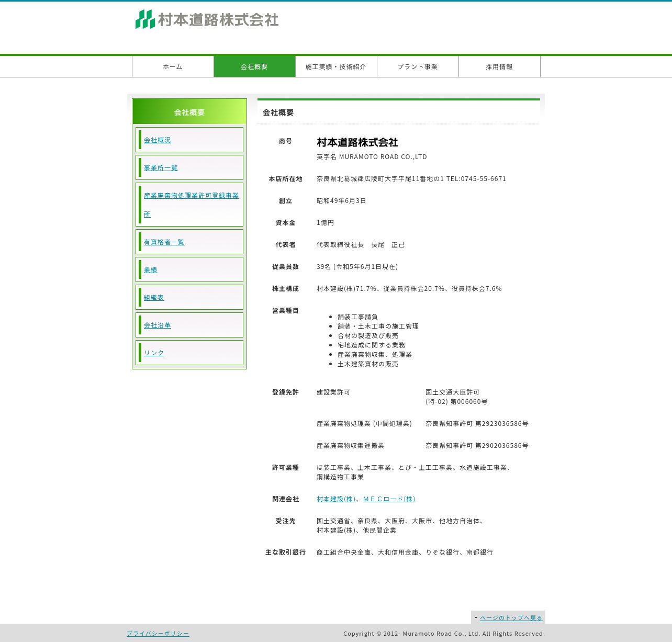The height and width of the screenshot is (642, 672).
Task: Open 施工実績・技術紹介 tab
Action: point(336,66)
